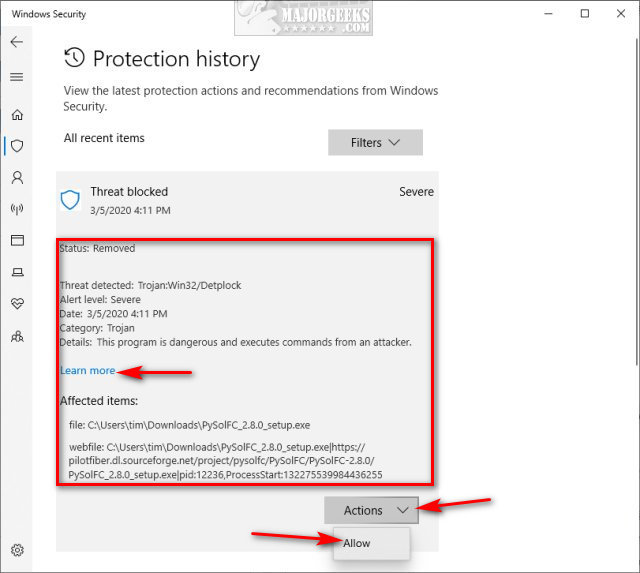Minimize the Windows Security window

pyautogui.click(x=549, y=13)
